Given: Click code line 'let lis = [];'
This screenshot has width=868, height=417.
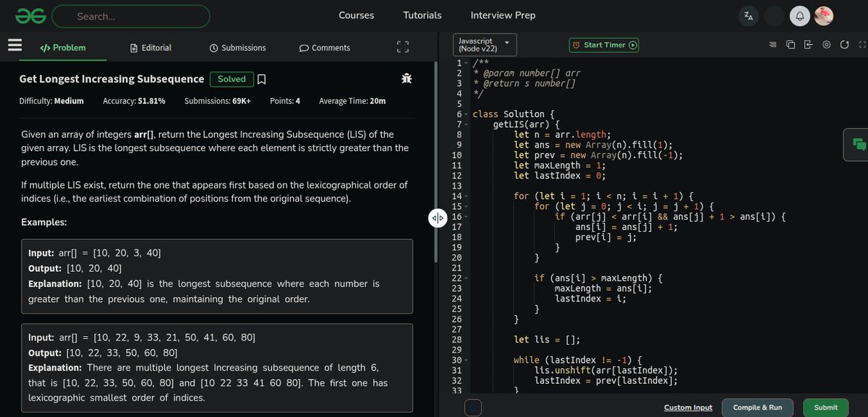Looking at the screenshot, I should (x=547, y=340).
